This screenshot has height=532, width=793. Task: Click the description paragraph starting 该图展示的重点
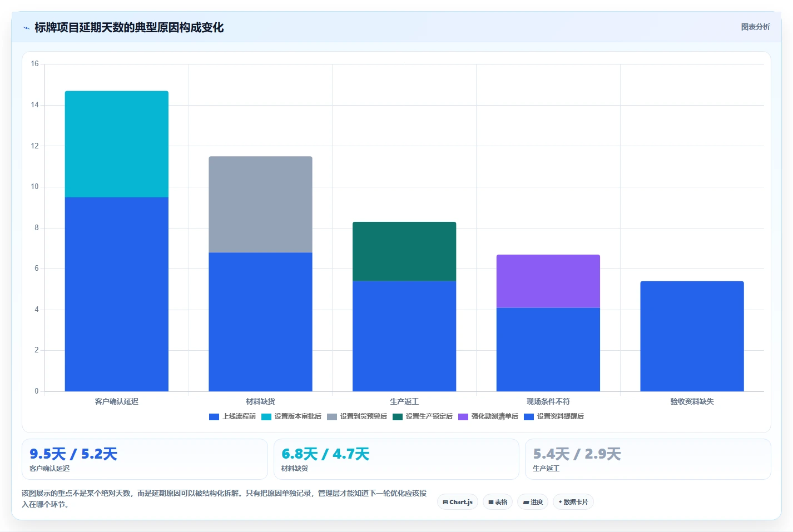[224, 499]
